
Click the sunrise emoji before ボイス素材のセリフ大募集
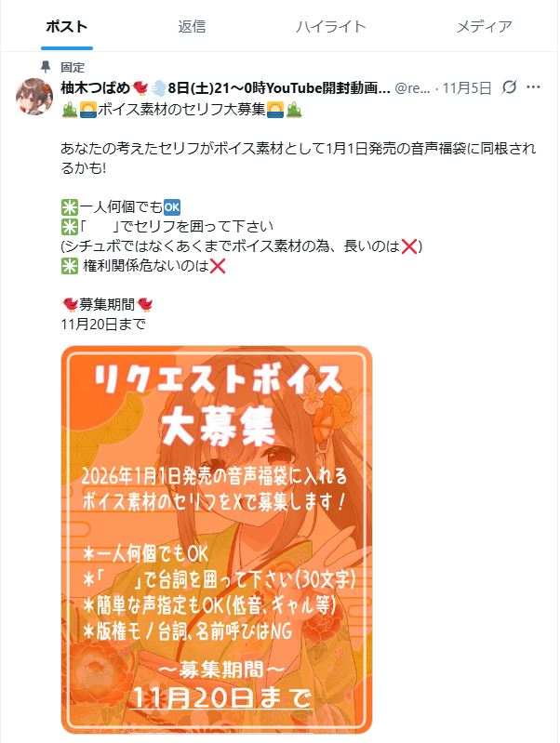tap(88, 110)
